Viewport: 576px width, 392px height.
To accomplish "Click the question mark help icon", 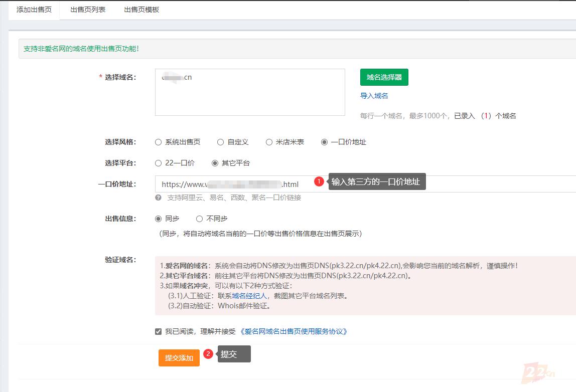I will pyautogui.click(x=159, y=198).
